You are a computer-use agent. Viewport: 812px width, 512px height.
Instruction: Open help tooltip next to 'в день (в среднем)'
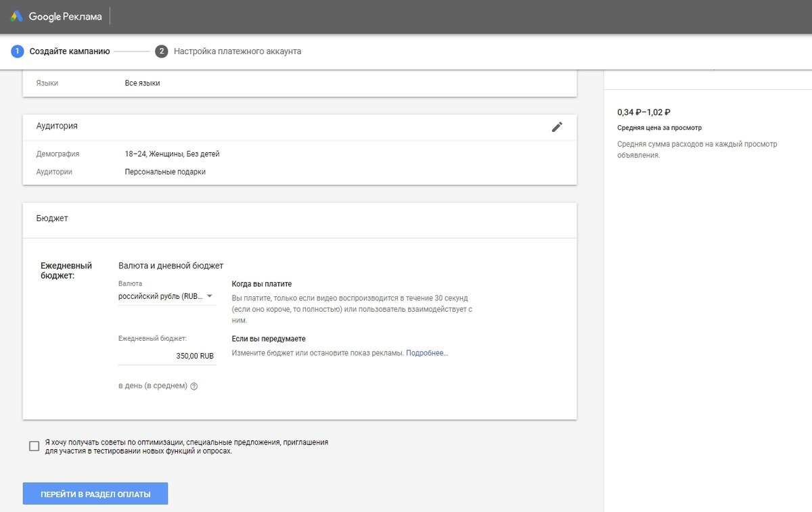click(x=194, y=386)
